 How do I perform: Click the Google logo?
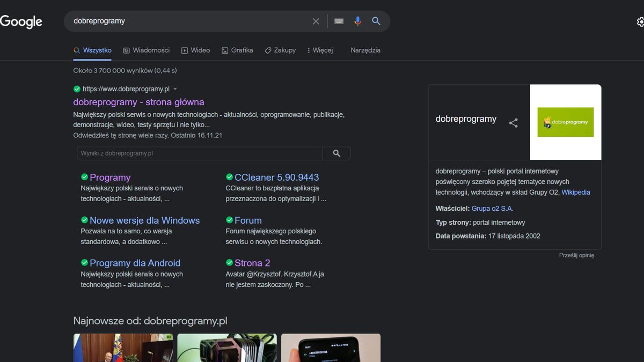[x=21, y=21]
